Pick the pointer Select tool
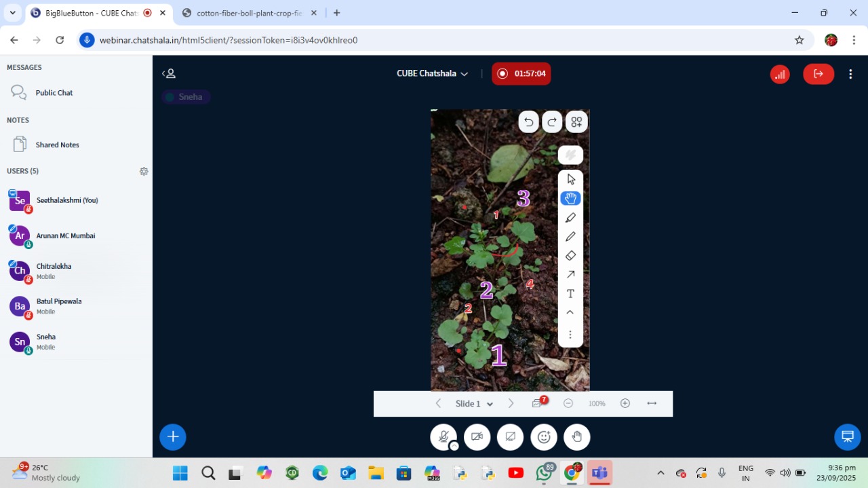Viewport: 868px width, 488px height. [x=570, y=179]
